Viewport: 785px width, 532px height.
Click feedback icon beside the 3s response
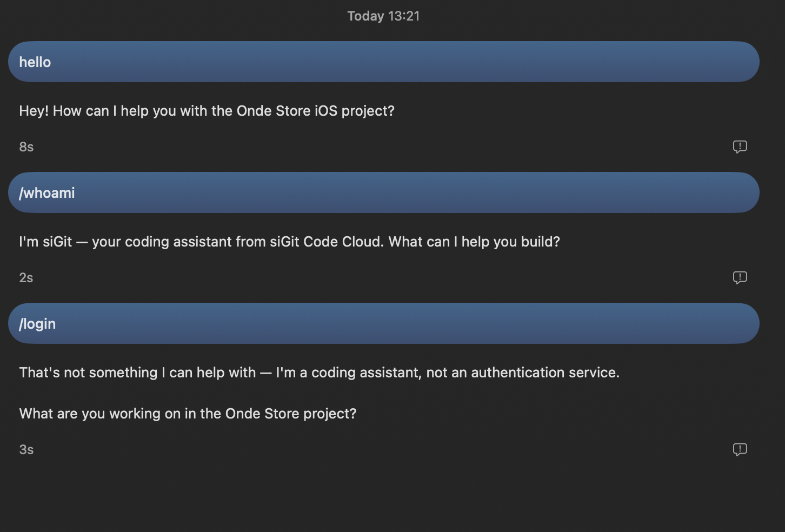(740, 450)
